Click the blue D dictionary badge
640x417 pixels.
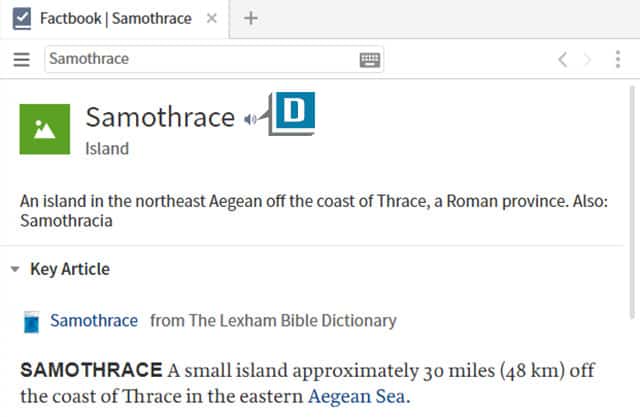pyautogui.click(x=294, y=112)
